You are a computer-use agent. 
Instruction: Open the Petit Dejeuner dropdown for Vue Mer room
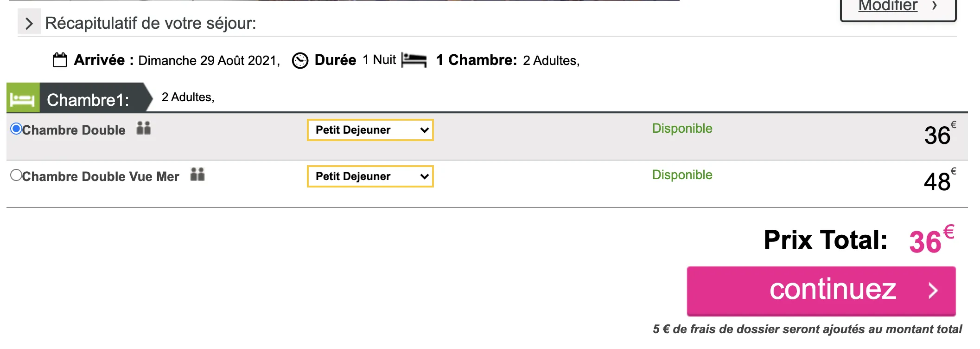[x=370, y=176]
